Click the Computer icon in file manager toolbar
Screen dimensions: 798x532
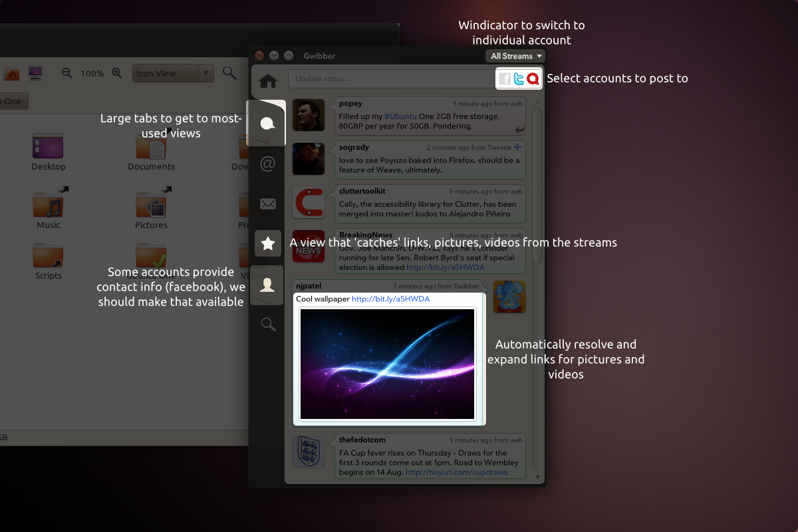pos(35,73)
